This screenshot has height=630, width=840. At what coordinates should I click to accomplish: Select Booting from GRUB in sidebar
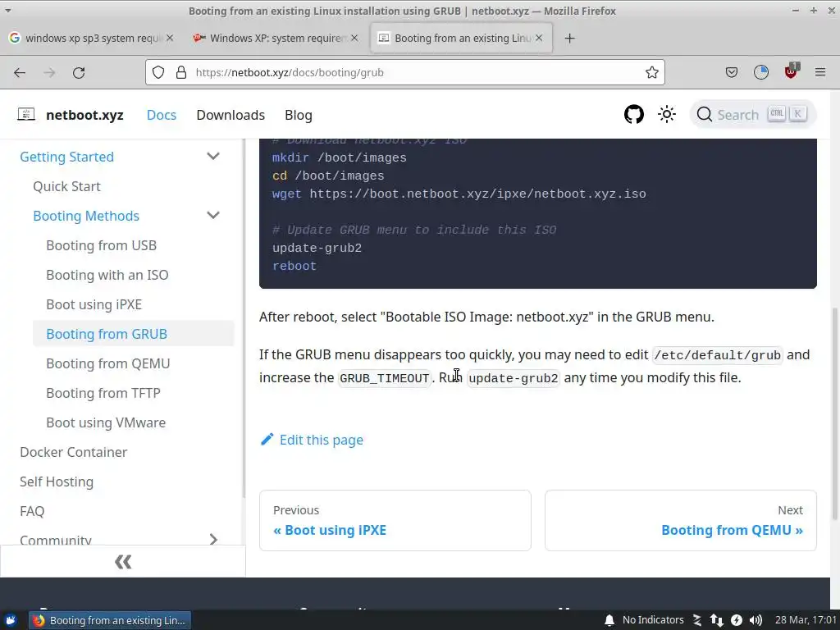pos(134,333)
